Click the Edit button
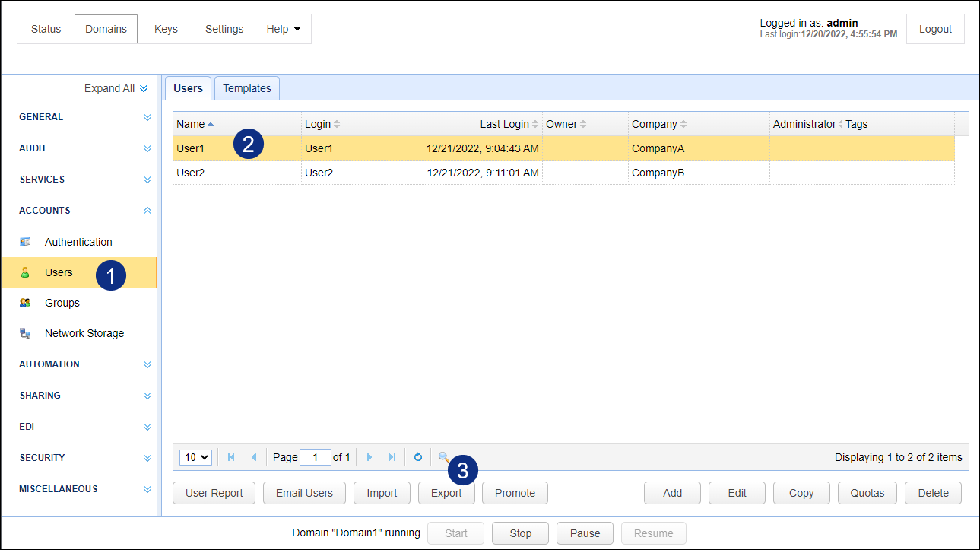 point(737,493)
